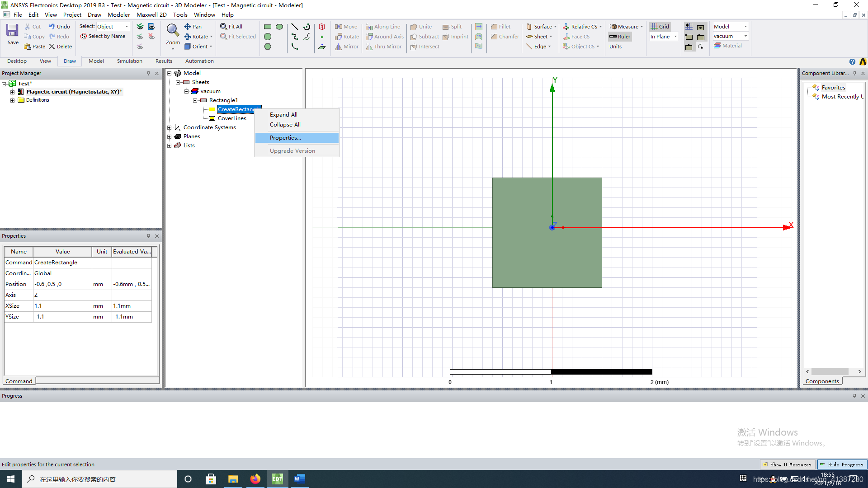Choose Properties... from context menu

pyautogui.click(x=297, y=138)
